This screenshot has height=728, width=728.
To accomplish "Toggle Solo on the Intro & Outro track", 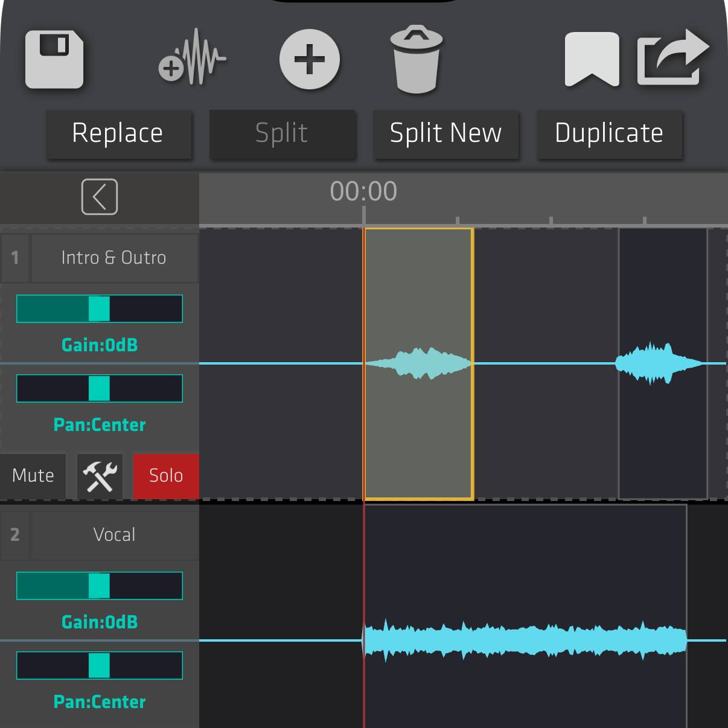I will click(x=166, y=476).
